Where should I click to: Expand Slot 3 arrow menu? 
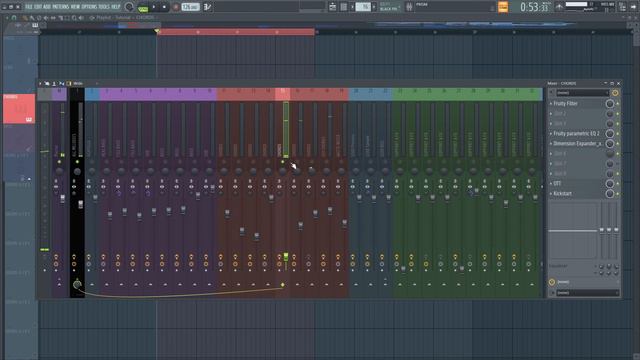click(x=551, y=123)
